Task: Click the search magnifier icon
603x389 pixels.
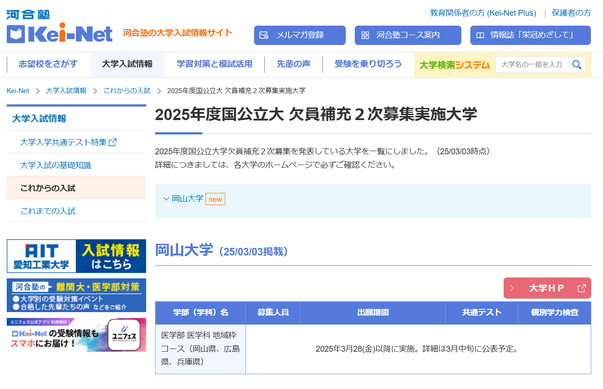Action: coord(576,65)
